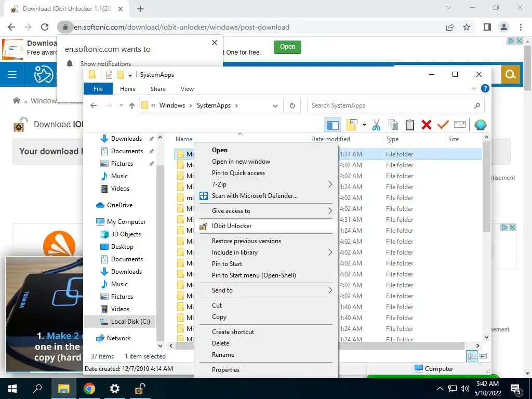Select IObit Unlocker from context menu
This screenshot has width=532, height=399.
click(267, 226)
